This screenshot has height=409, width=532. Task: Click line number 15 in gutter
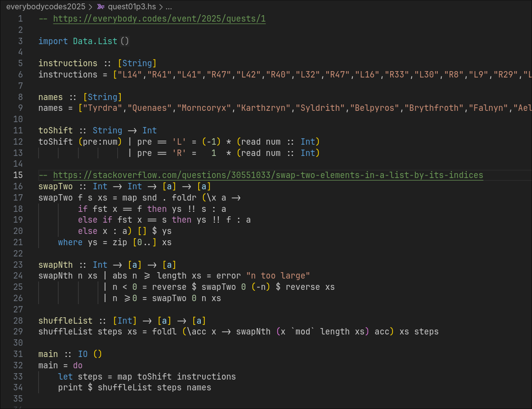point(18,175)
